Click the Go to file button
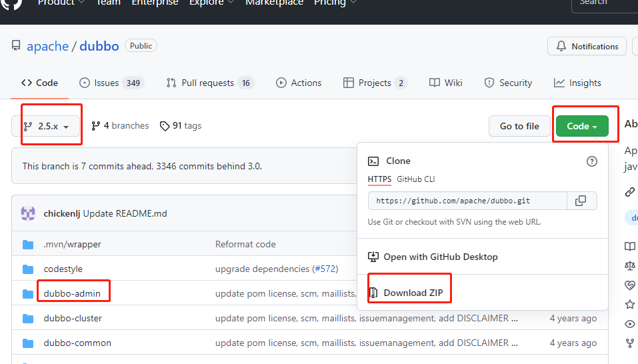638x364 pixels. point(519,126)
